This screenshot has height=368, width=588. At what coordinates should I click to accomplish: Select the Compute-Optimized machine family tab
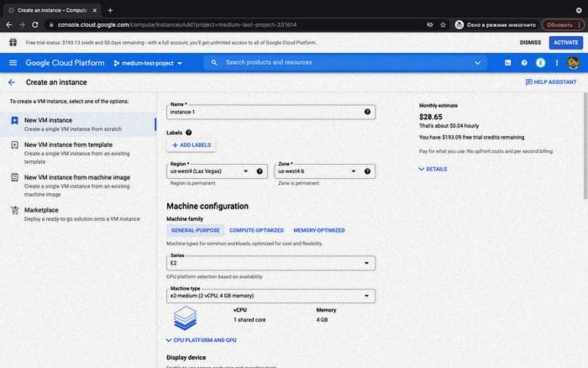(x=256, y=230)
